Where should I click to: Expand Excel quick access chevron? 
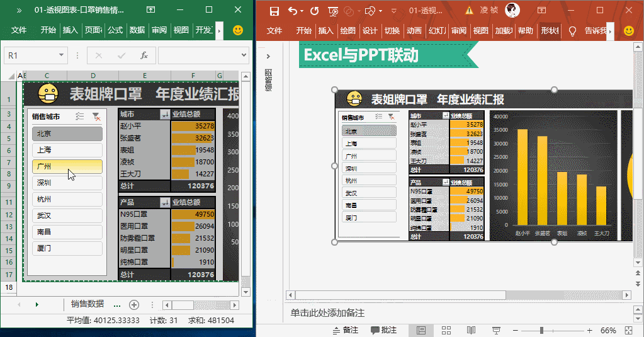click(19, 10)
